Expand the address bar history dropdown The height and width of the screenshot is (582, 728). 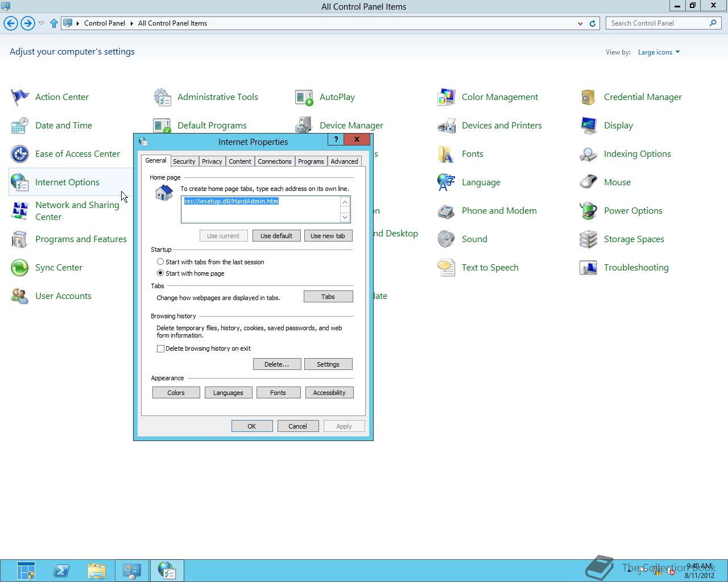click(580, 23)
